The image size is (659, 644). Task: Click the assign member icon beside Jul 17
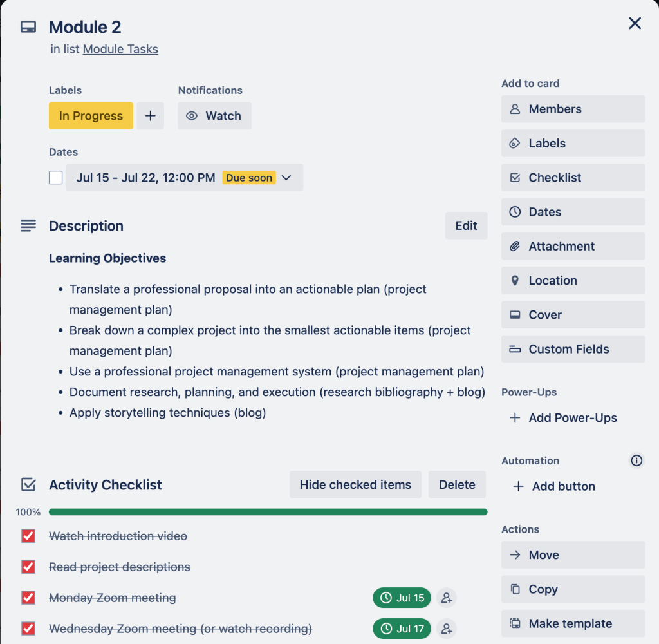(446, 628)
